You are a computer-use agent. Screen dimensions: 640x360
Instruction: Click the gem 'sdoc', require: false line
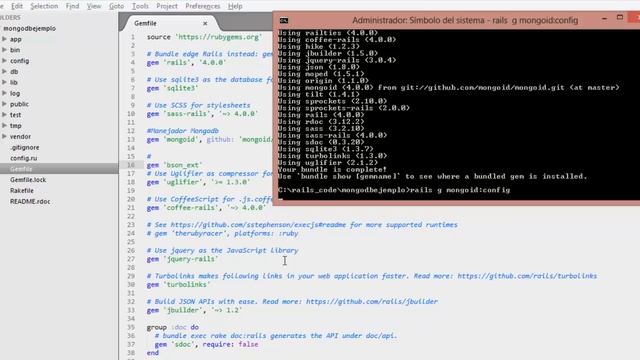(x=206, y=344)
